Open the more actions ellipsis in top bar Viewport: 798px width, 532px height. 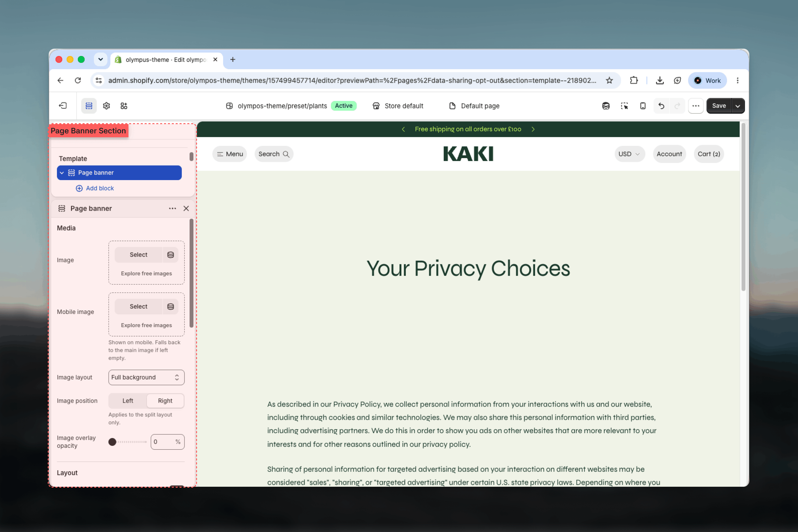[x=696, y=106]
